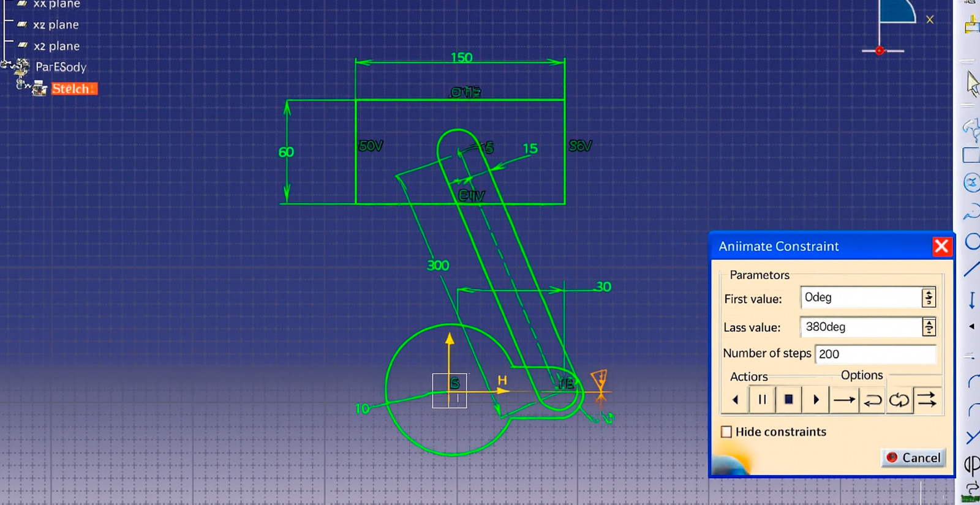Click the Number of steps input field
This screenshot has height=505, width=980.
point(875,354)
